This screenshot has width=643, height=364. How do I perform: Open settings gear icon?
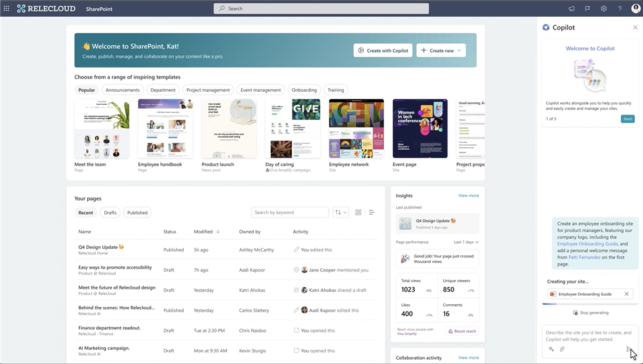(x=604, y=8)
